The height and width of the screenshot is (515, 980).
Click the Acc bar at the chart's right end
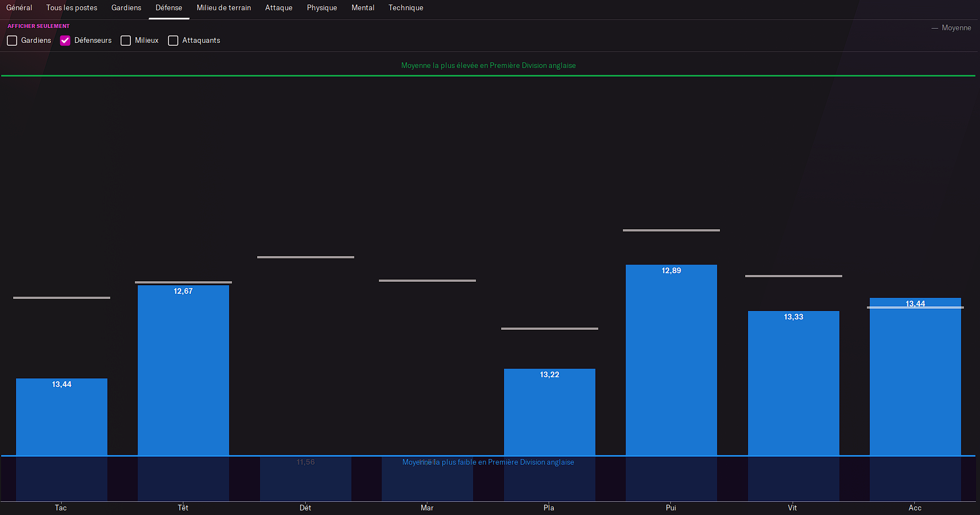coord(915,400)
